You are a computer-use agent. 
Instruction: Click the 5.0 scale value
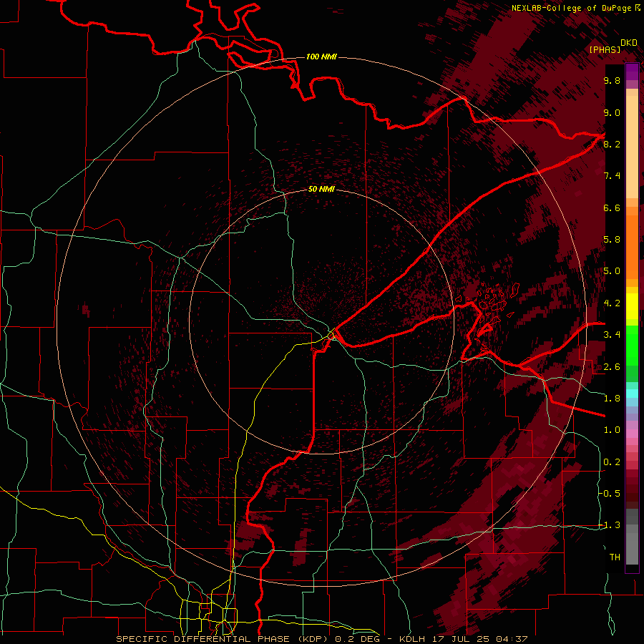(612, 271)
